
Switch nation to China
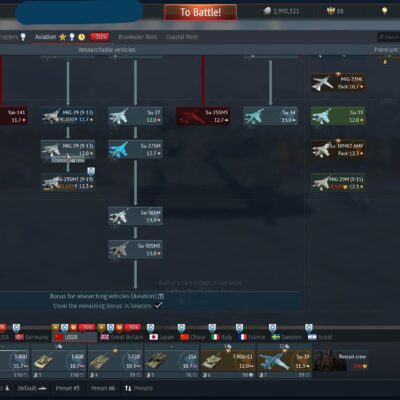193,337
